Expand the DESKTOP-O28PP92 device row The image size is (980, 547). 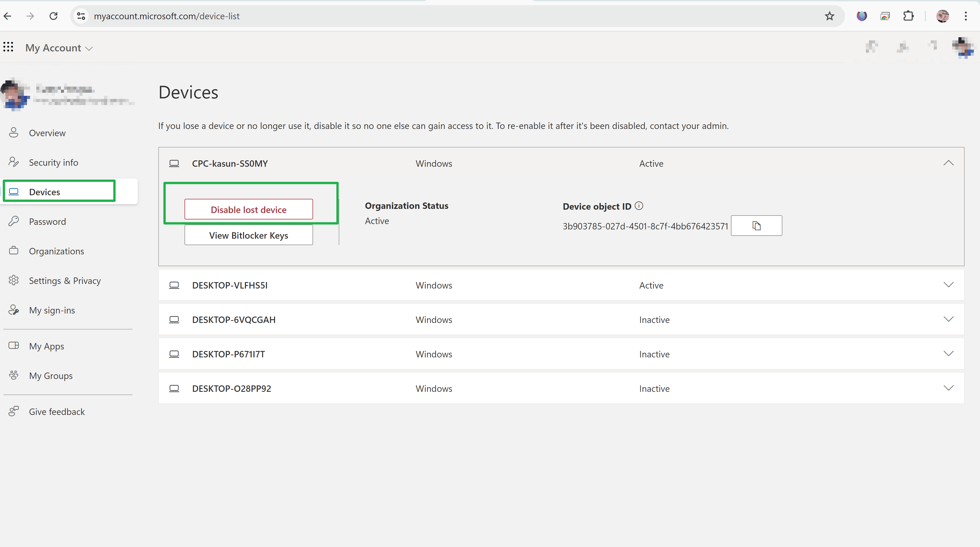point(948,388)
